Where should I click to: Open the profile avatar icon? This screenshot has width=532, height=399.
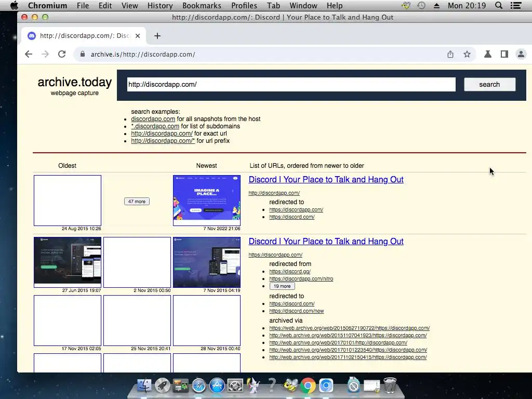(x=521, y=54)
